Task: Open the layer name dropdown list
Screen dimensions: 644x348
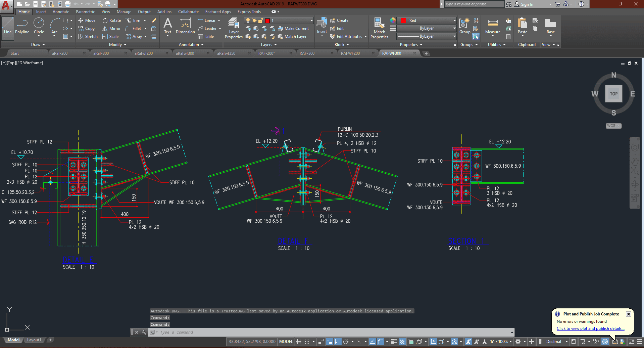Action: pos(311,20)
